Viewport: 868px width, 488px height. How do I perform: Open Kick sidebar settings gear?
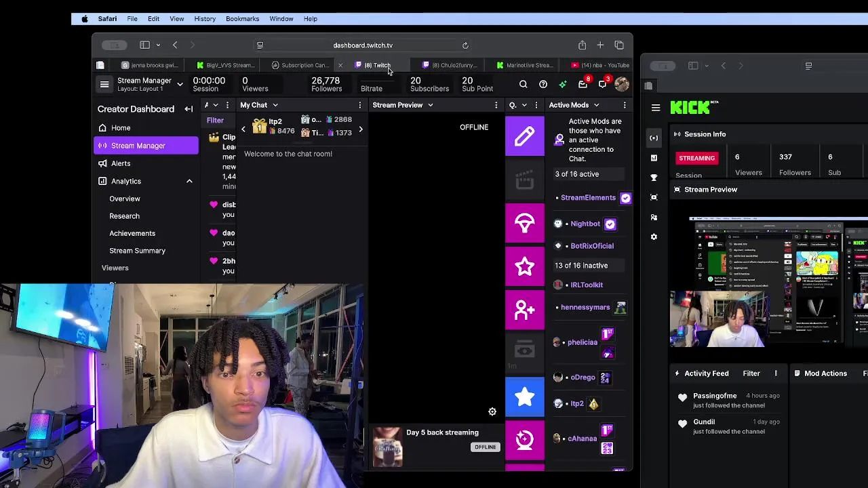(654, 237)
